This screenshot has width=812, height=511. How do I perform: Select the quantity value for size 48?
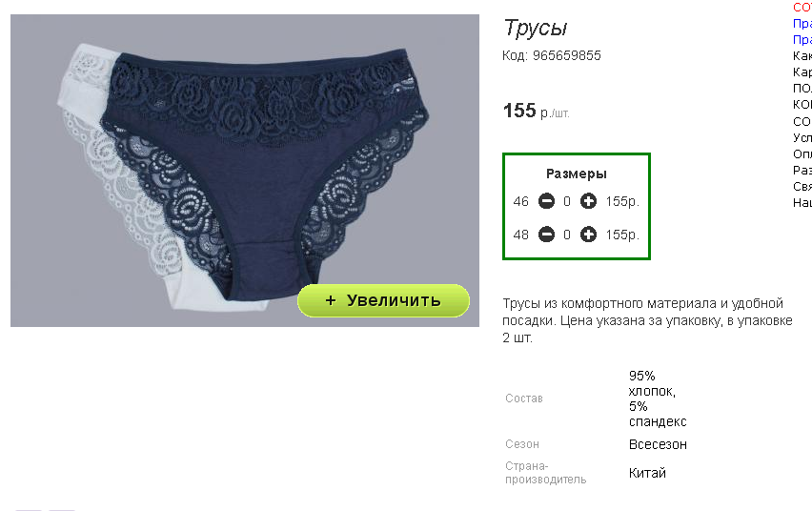click(x=567, y=235)
